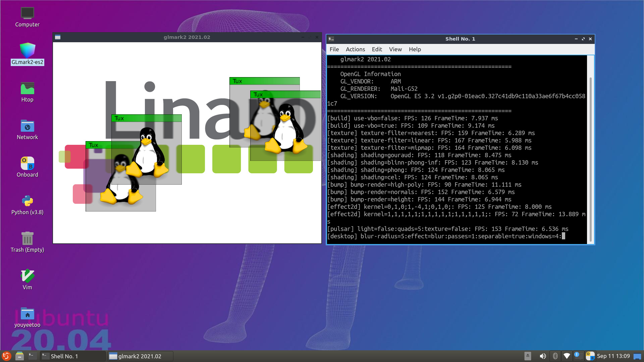Click the Bluetooth tray icon
Viewport: 644px width, 362px height.
[555, 356]
